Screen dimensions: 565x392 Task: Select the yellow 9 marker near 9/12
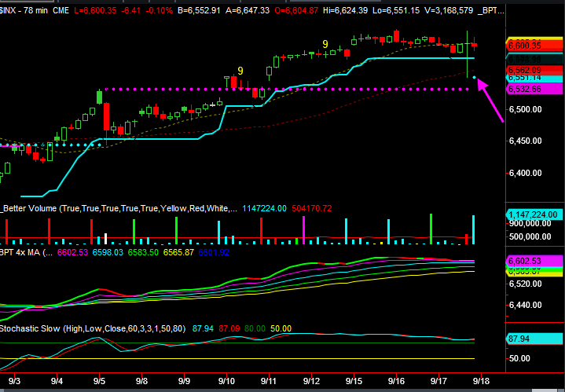(325, 44)
